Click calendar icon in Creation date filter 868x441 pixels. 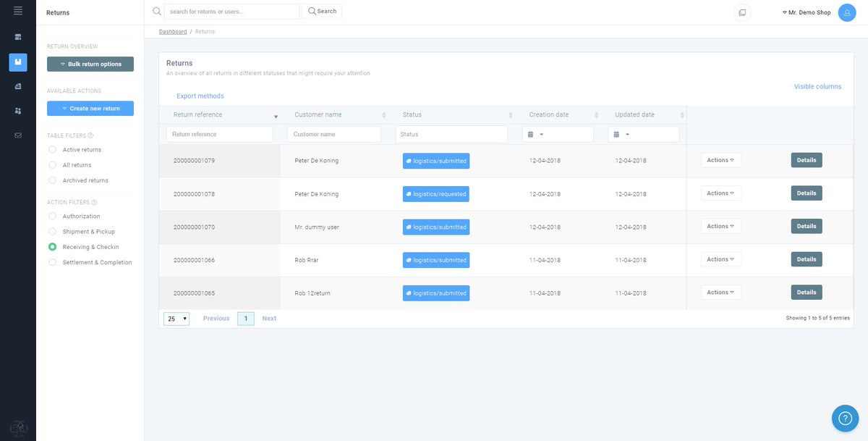pyautogui.click(x=531, y=135)
